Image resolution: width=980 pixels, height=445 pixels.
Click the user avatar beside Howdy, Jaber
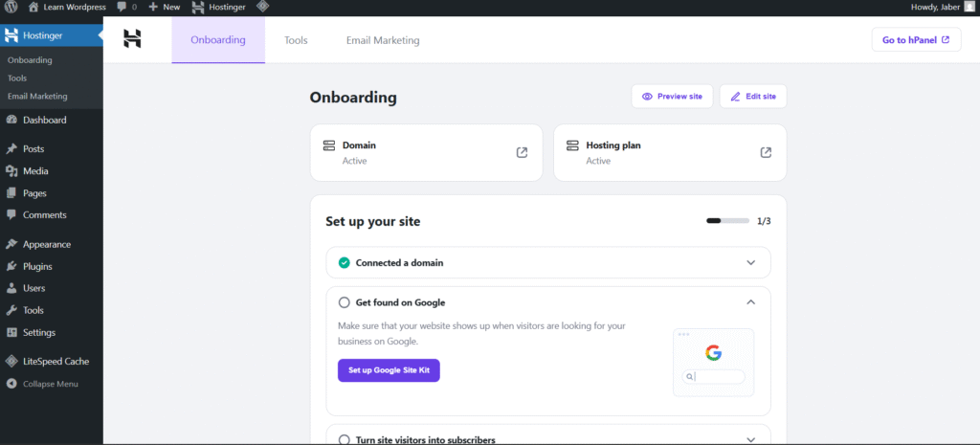(x=969, y=7)
